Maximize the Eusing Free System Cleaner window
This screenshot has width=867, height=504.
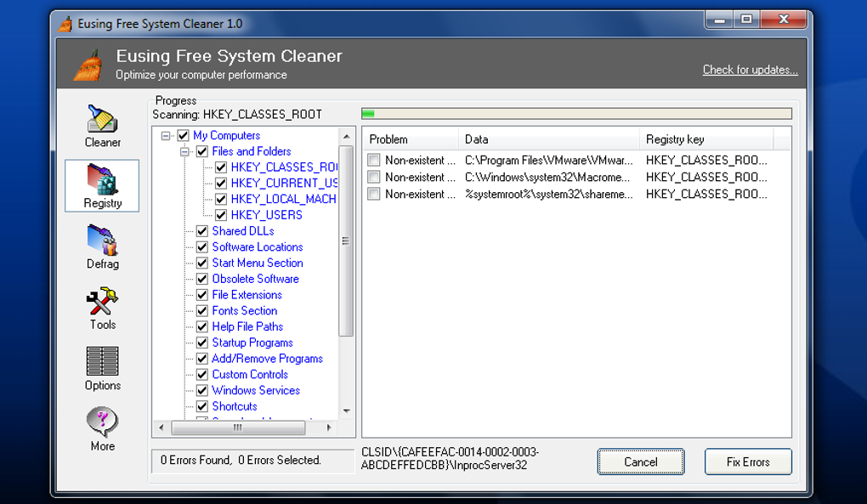pyautogui.click(x=746, y=20)
